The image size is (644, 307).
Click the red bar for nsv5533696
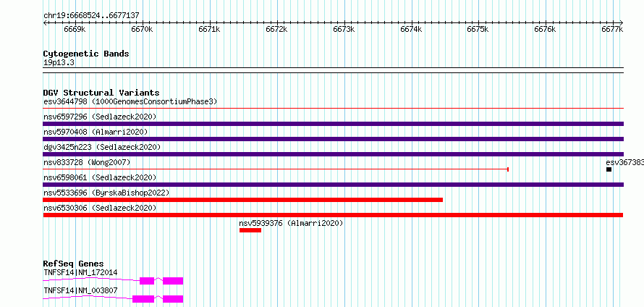tap(242, 200)
